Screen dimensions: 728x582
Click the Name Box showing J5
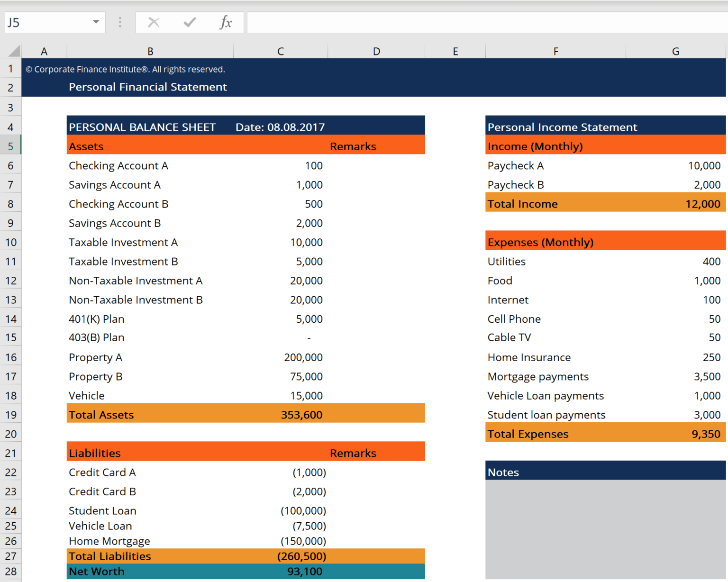click(x=47, y=22)
